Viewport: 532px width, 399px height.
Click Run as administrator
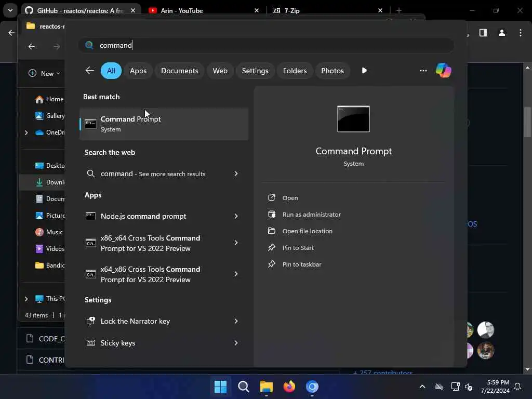coord(312,215)
